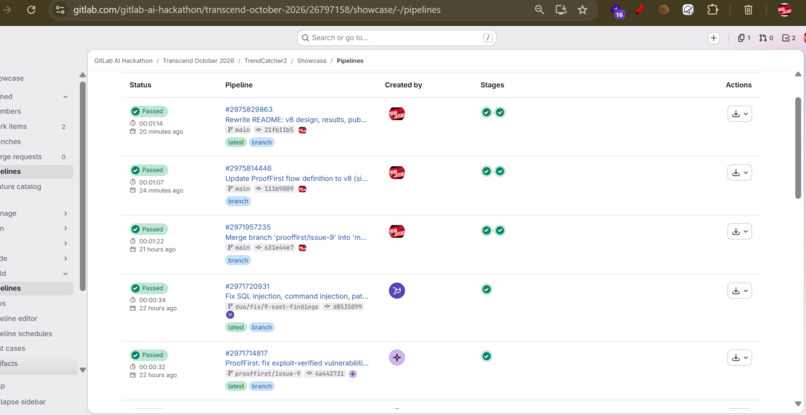Open merge requests counter icon in top bar

[x=766, y=38]
